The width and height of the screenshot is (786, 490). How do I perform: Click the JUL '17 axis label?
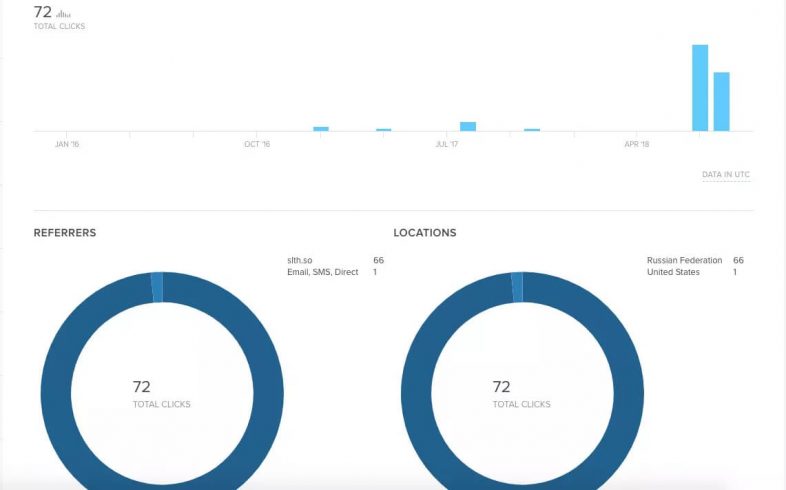[x=447, y=144]
